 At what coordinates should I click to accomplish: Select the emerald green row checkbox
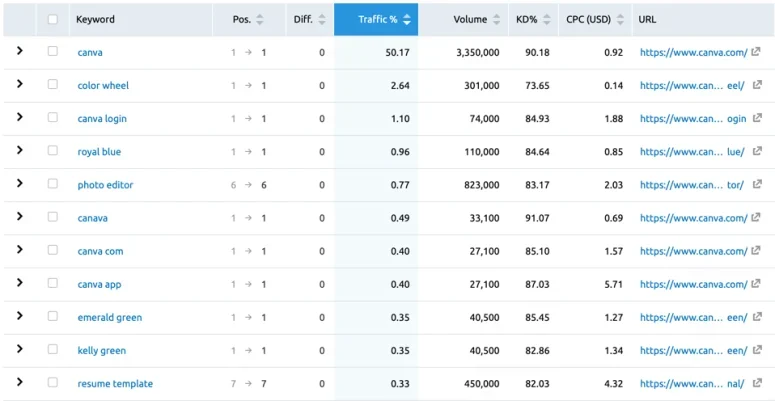tap(52, 317)
